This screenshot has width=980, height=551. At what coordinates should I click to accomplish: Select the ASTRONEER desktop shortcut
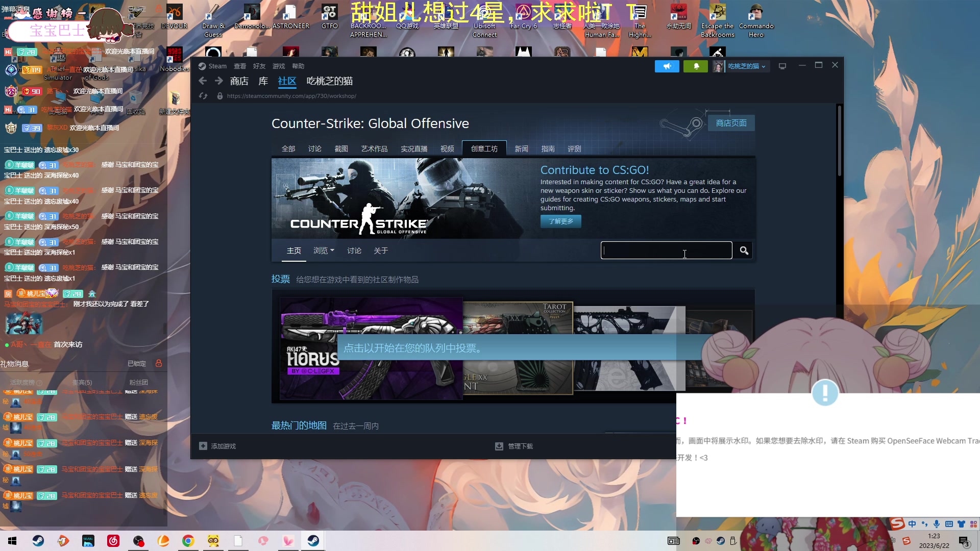point(291,17)
